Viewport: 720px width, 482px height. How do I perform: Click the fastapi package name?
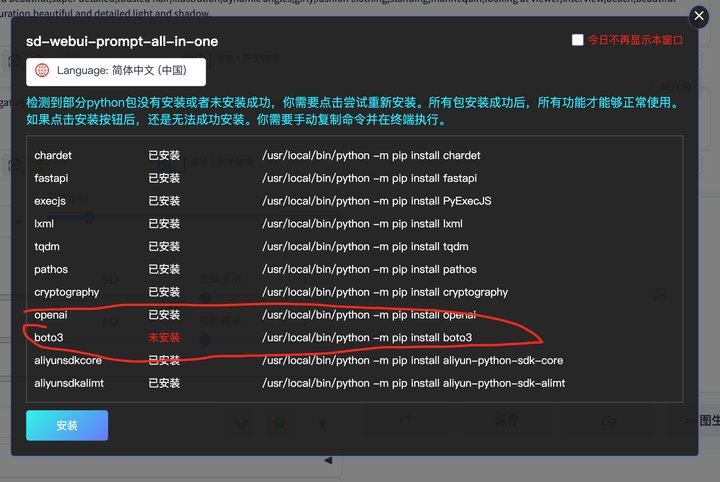(x=51, y=178)
